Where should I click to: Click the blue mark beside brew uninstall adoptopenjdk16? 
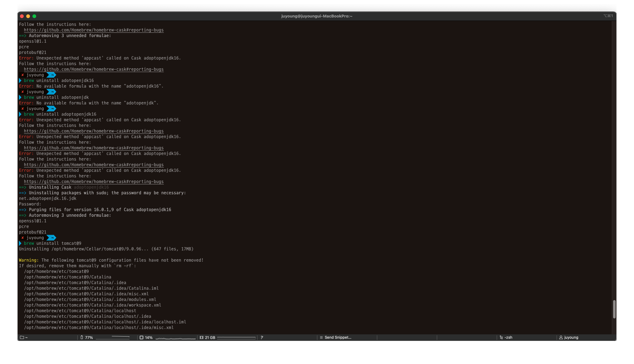click(x=20, y=114)
